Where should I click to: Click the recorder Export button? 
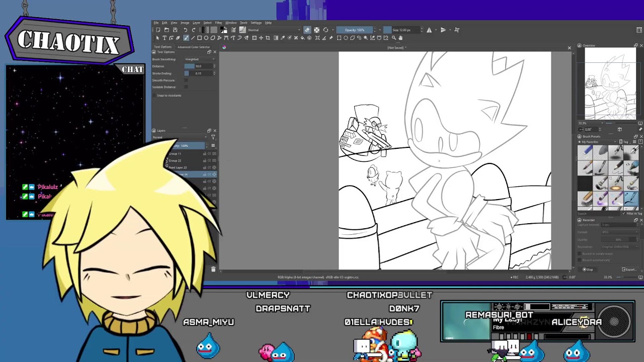[x=629, y=269]
